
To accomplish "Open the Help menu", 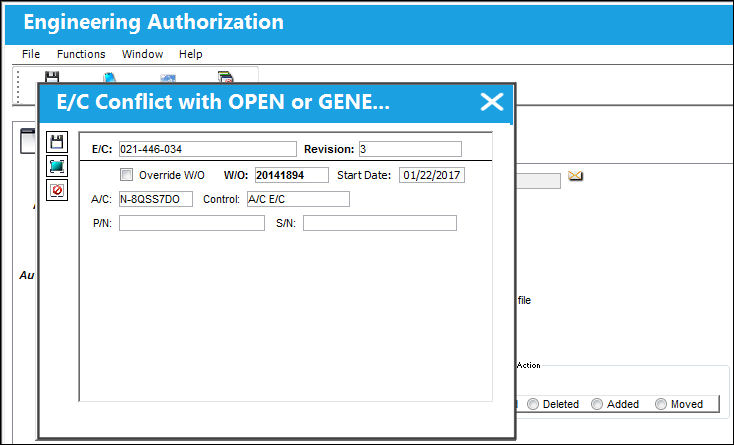I will [191, 54].
